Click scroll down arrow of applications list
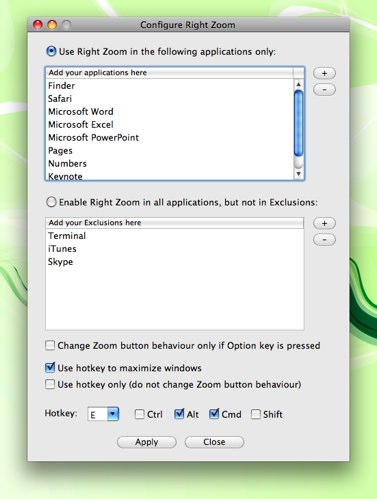The width and height of the screenshot is (377, 499). pyautogui.click(x=299, y=174)
